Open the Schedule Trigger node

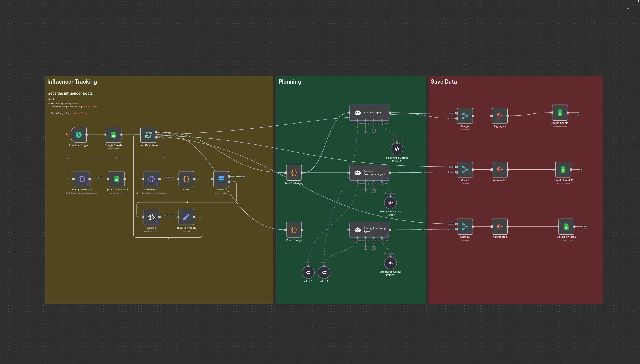tap(79, 135)
